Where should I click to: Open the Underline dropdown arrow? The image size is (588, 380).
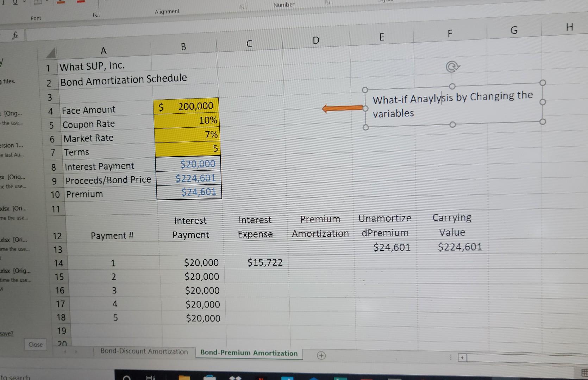pyautogui.click(x=24, y=1)
